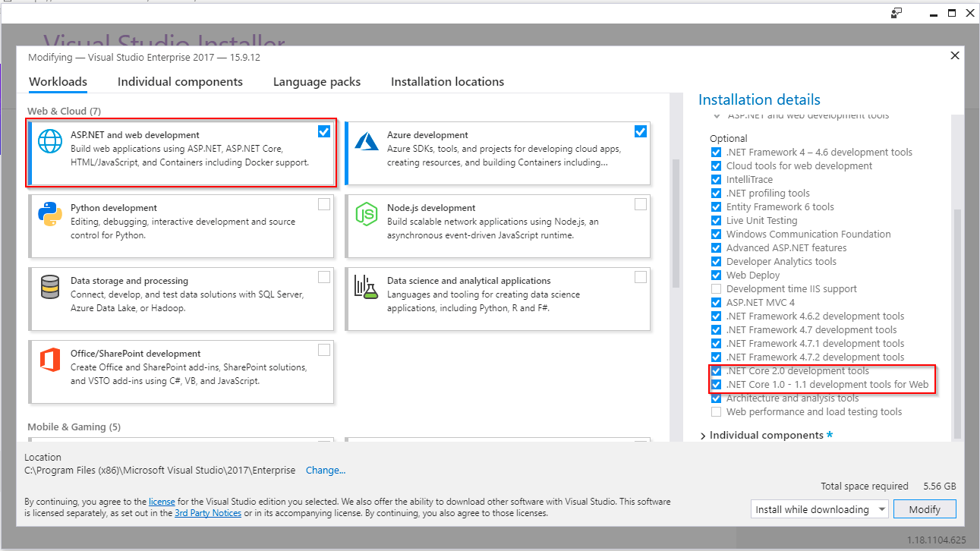Enable the Data storage and processing workload checkbox
980x551 pixels.
click(x=324, y=277)
